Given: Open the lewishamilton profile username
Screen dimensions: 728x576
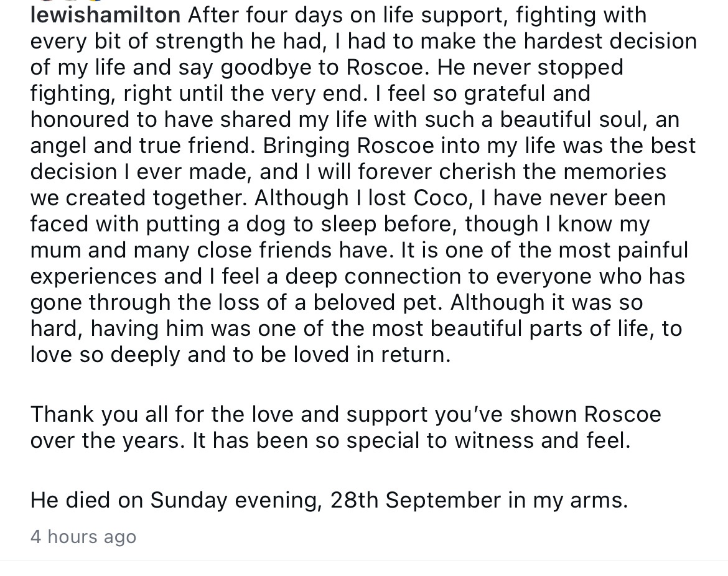Looking at the screenshot, I should [105, 15].
